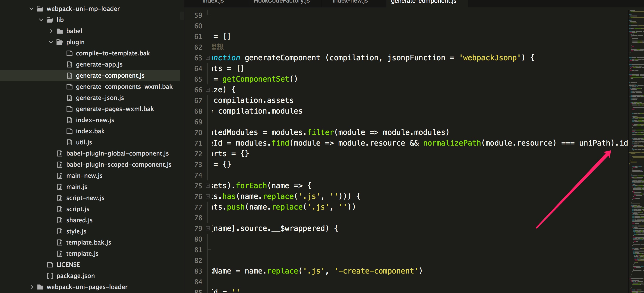Click the plugin folder icon
Image resolution: width=644 pixels, height=293 pixels.
[60, 42]
